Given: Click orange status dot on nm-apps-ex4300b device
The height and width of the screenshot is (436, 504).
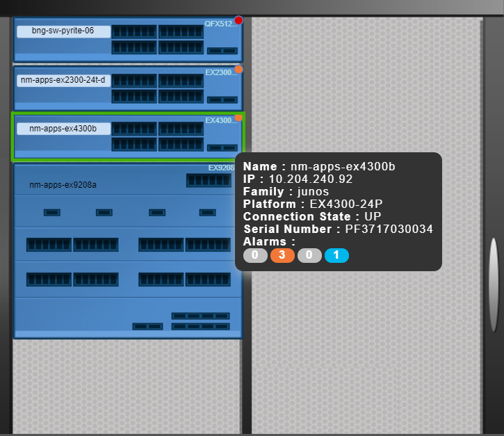Looking at the screenshot, I should [238, 118].
